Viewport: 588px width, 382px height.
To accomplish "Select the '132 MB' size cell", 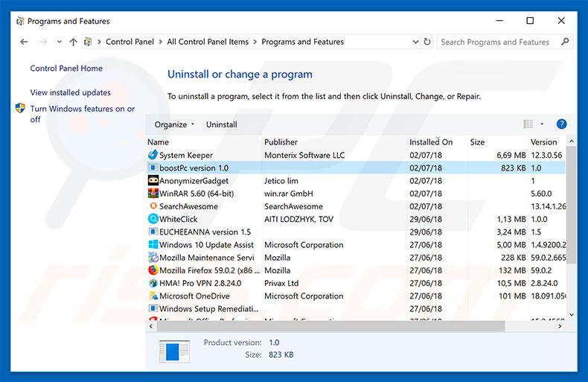I will (512, 270).
